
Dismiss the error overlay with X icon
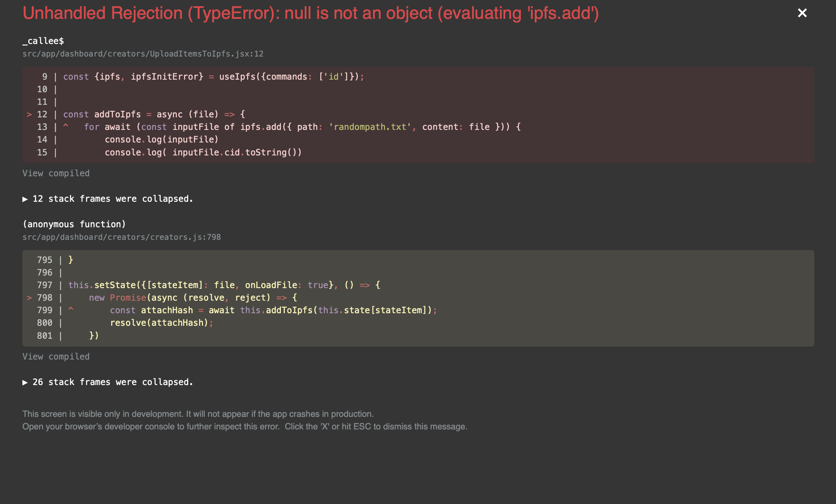pyautogui.click(x=802, y=13)
